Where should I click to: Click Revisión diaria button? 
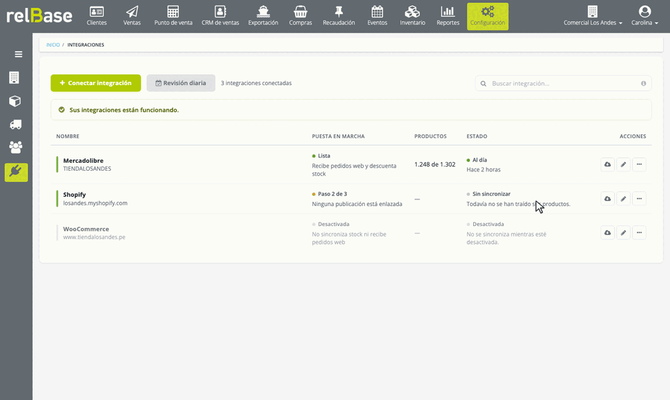(181, 83)
